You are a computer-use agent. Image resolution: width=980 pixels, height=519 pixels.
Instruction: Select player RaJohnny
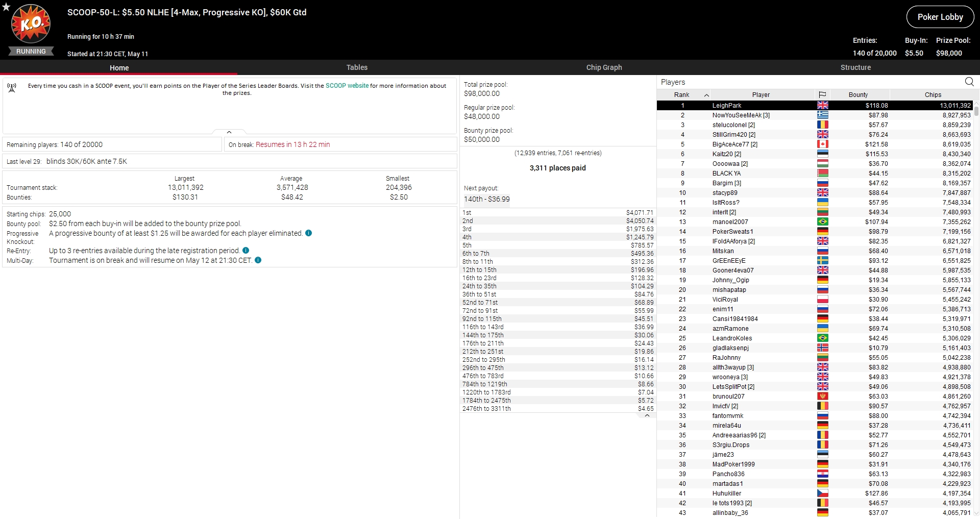815,358
